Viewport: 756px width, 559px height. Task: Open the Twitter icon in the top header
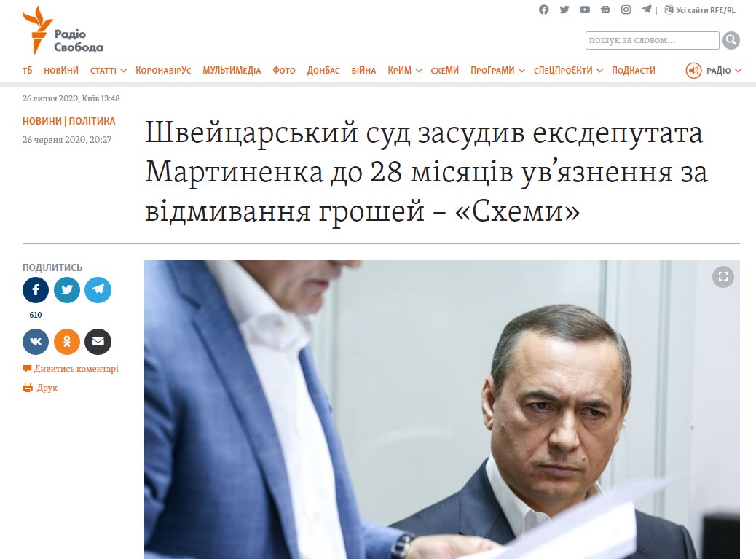pos(564,9)
